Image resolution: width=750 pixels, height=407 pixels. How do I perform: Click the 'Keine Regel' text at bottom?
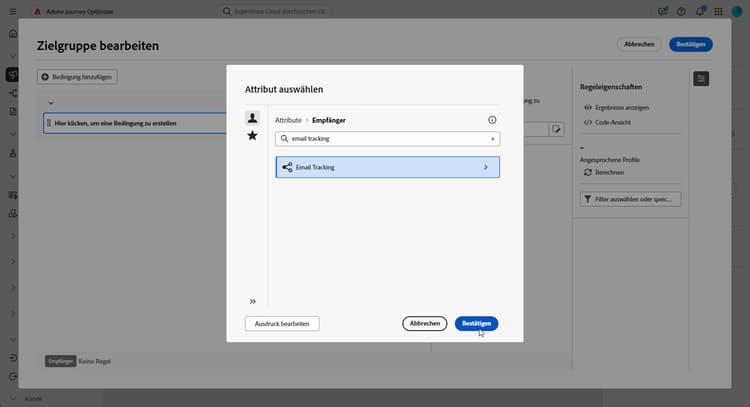[95, 361]
